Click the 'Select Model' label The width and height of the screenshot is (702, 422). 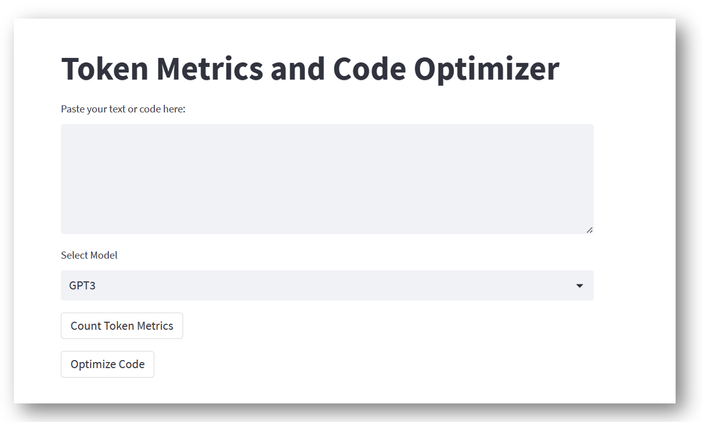[x=89, y=255]
